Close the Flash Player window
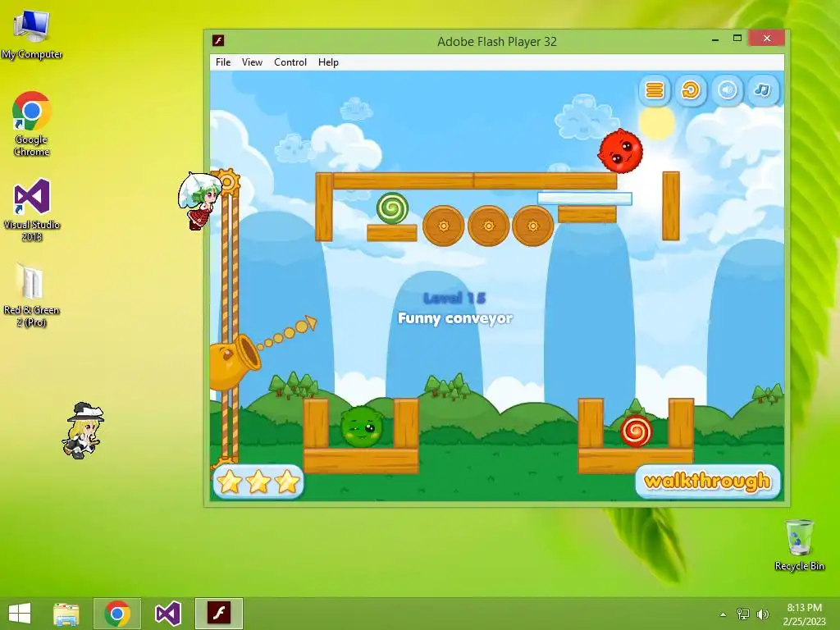Screen dimensions: 840x630 [x=767, y=38]
